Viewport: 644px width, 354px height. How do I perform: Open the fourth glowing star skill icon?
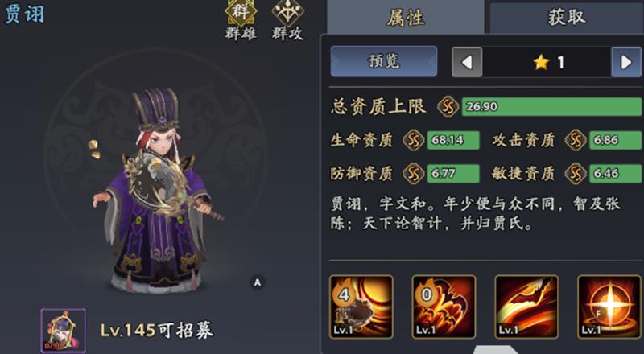coord(609,307)
